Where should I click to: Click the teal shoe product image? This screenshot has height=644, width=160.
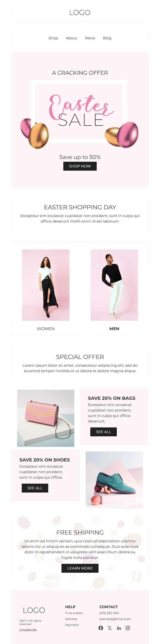(114, 480)
